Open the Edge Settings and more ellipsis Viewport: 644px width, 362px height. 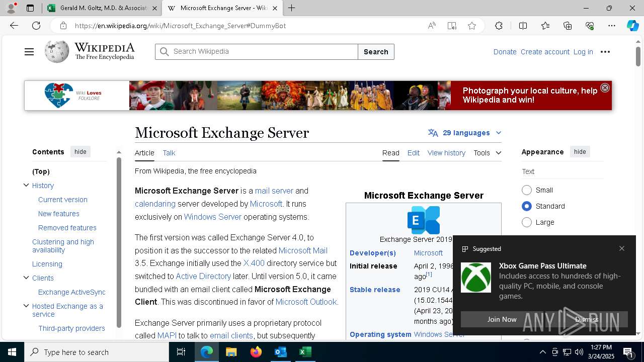[612, 26]
